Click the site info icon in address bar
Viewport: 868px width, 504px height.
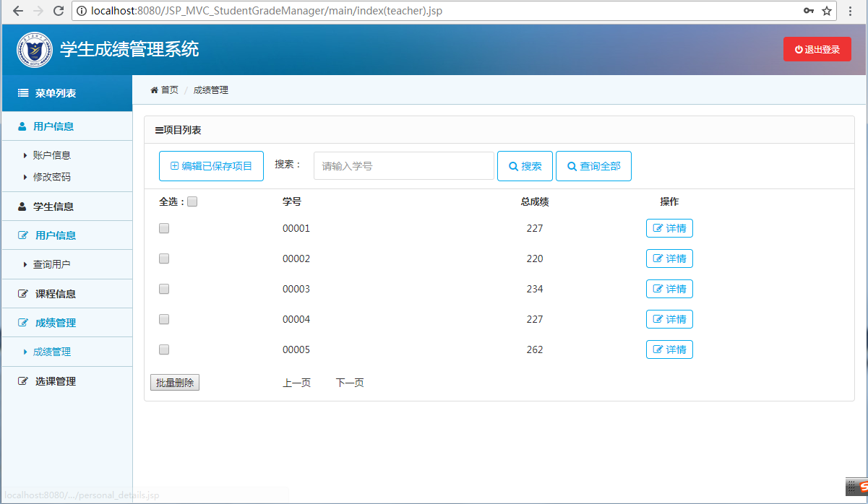click(x=82, y=11)
